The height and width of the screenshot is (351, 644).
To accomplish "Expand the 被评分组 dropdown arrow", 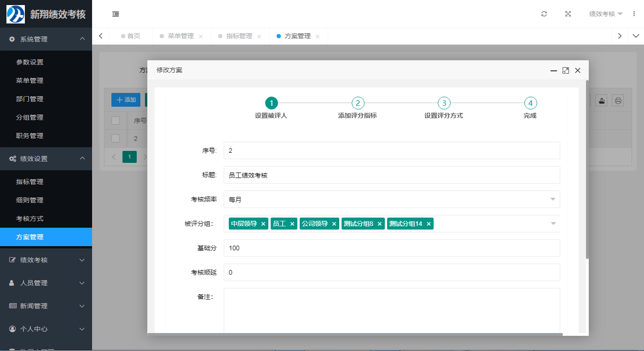I will 553,224.
